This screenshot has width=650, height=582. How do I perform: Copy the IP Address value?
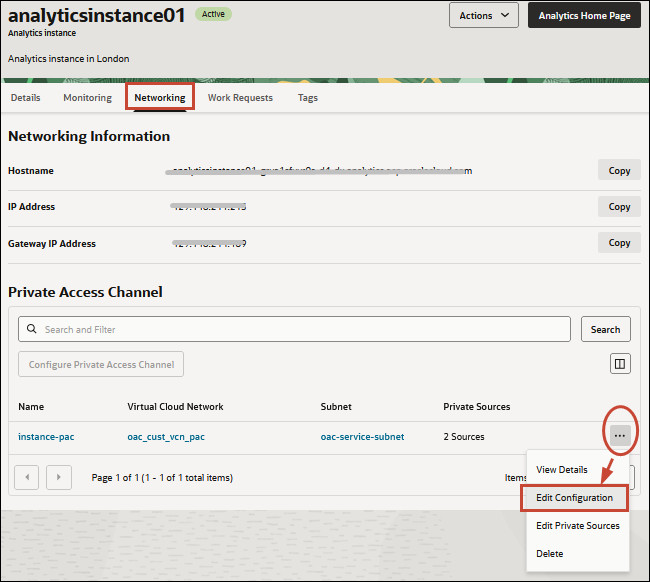tap(619, 207)
